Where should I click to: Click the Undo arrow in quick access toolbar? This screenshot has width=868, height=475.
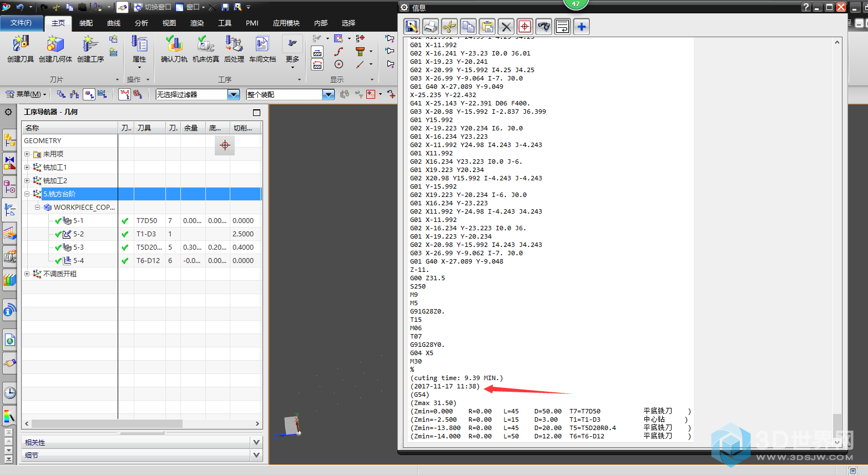tap(21, 7)
